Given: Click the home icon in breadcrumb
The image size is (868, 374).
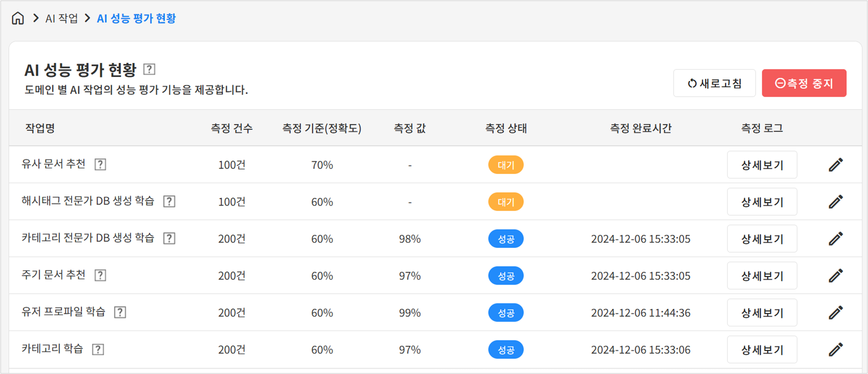Looking at the screenshot, I should 18,18.
